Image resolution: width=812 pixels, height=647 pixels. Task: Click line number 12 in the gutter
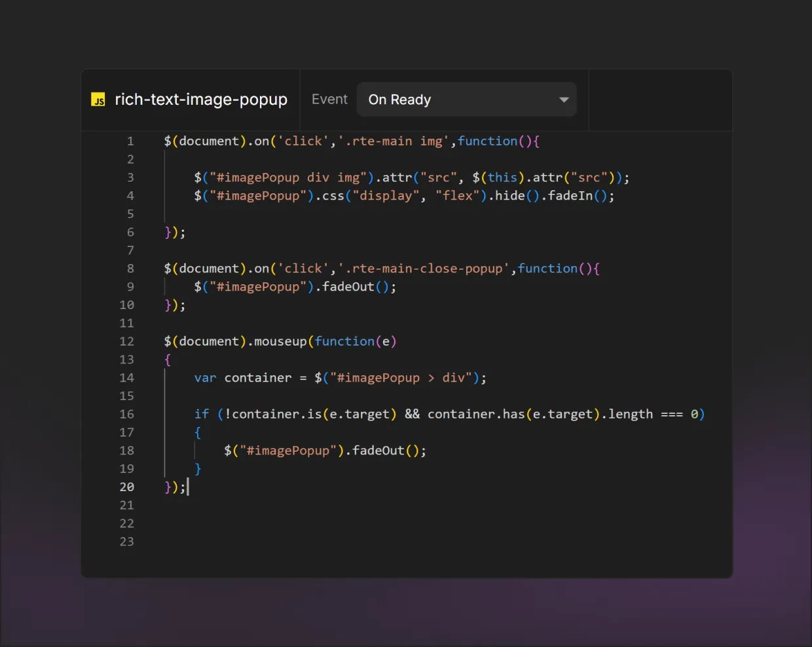pos(126,341)
